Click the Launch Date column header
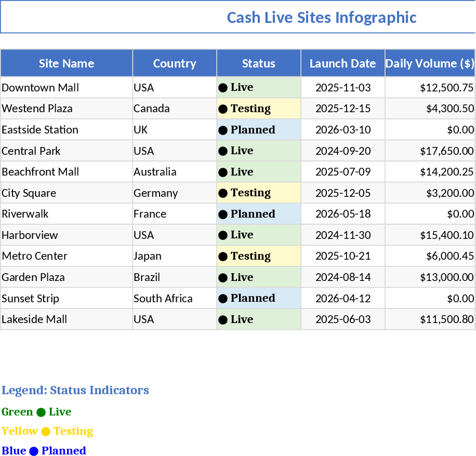 (x=343, y=63)
